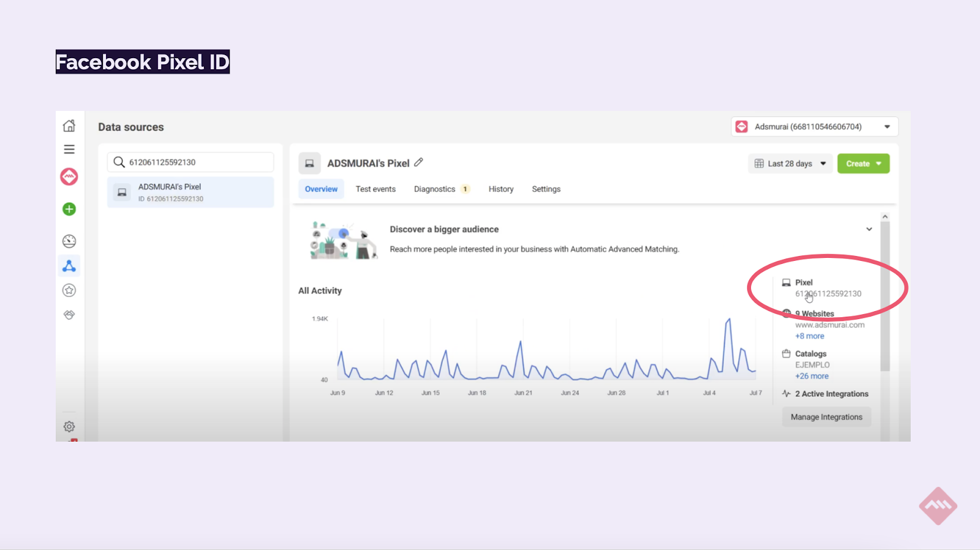Click the Adsmurai logo in account selector
The width and height of the screenshot is (980, 550).
click(x=742, y=127)
